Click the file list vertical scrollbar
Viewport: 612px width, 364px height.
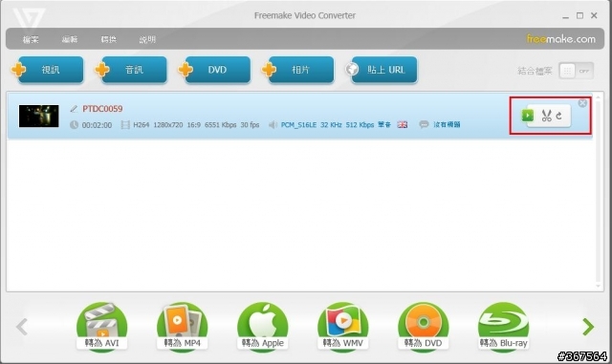click(599, 191)
